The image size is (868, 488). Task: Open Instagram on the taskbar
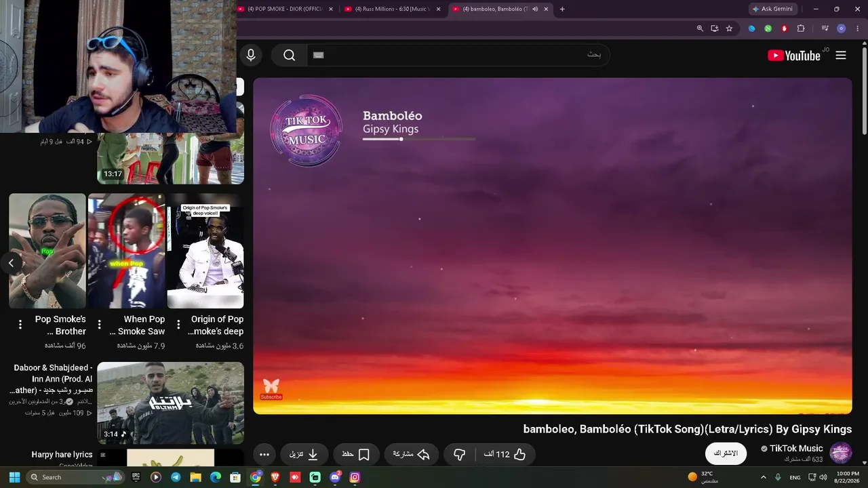pos(355,477)
